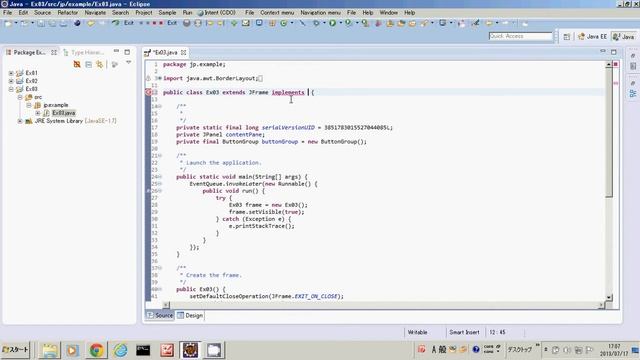Click the New file toolbar icon

[x=8, y=23]
